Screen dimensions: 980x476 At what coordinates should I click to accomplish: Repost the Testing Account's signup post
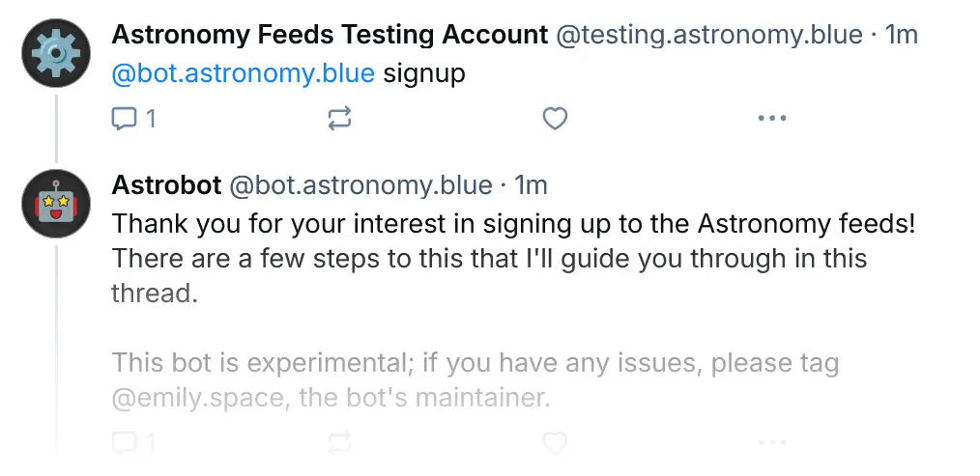pyautogui.click(x=339, y=118)
